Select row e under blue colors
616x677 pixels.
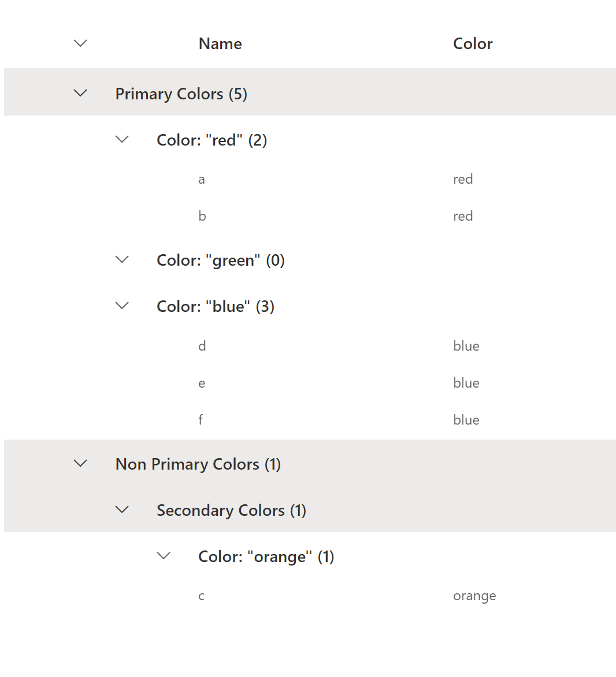tap(201, 382)
